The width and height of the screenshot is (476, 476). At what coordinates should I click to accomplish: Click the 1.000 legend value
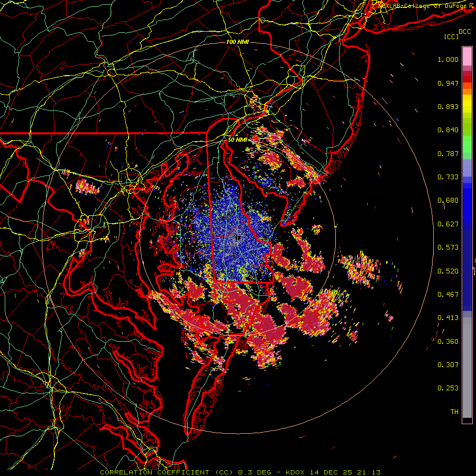(x=448, y=59)
